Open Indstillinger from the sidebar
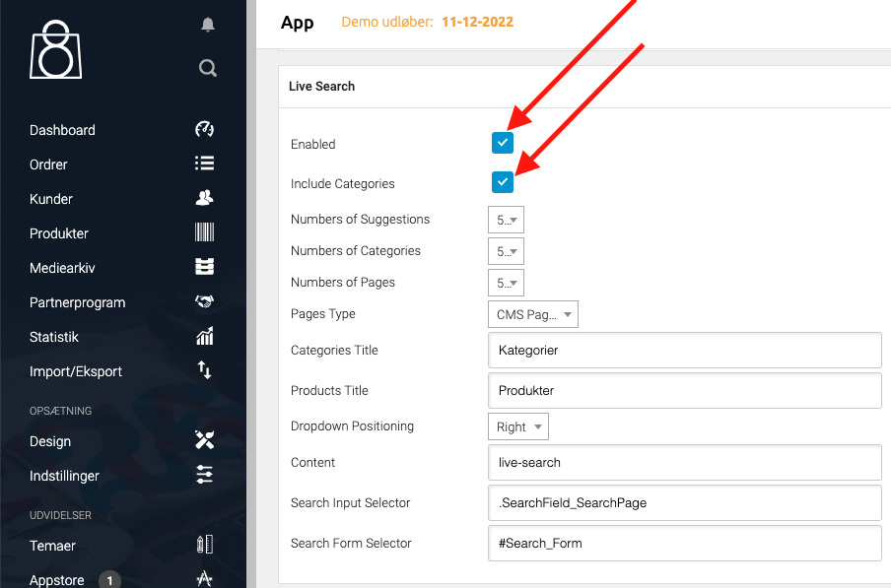 (x=64, y=476)
